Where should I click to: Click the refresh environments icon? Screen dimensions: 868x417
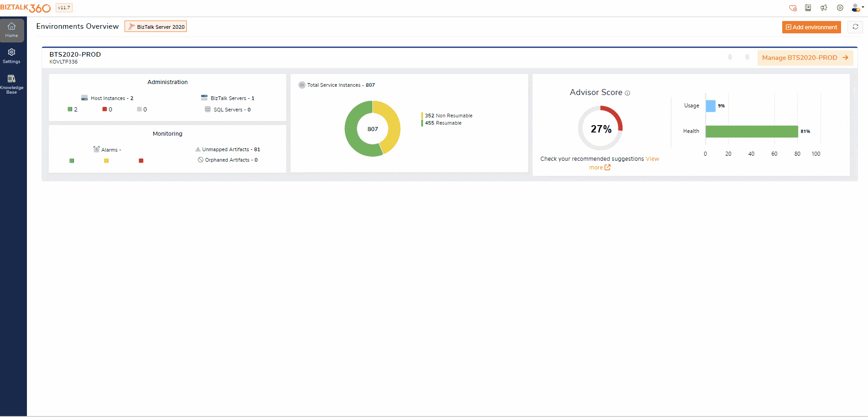pos(855,27)
